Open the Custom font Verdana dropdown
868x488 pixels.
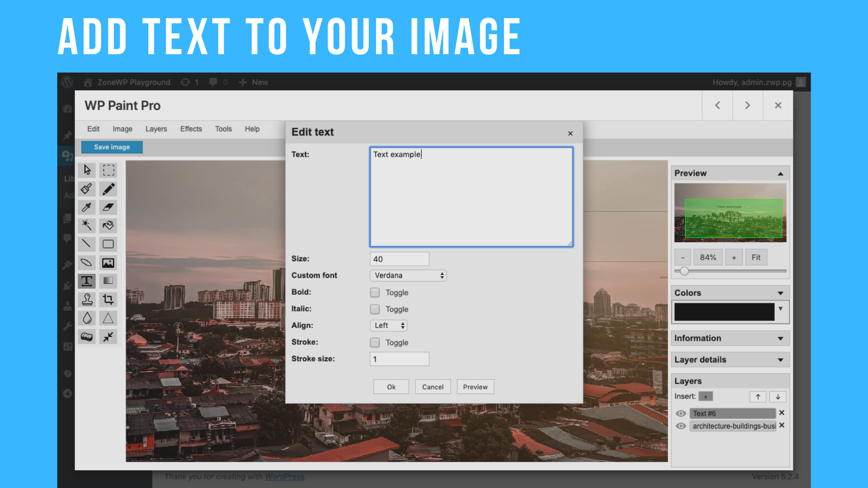(408, 276)
